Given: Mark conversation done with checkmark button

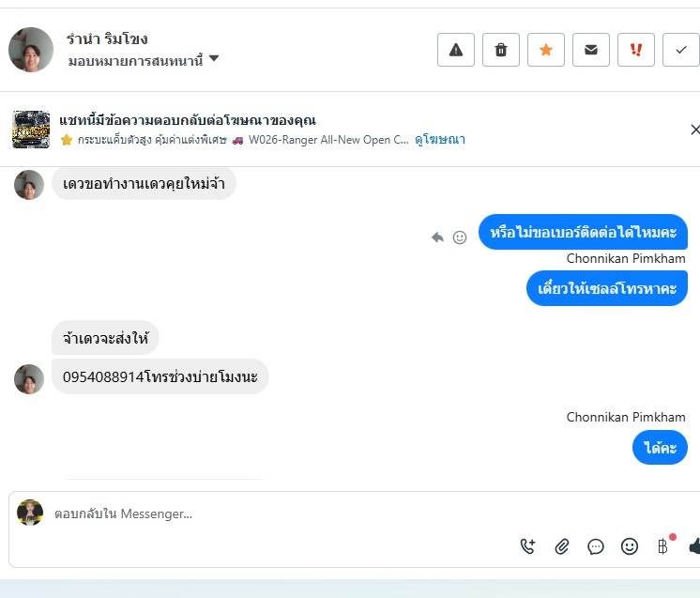Looking at the screenshot, I should (x=681, y=50).
